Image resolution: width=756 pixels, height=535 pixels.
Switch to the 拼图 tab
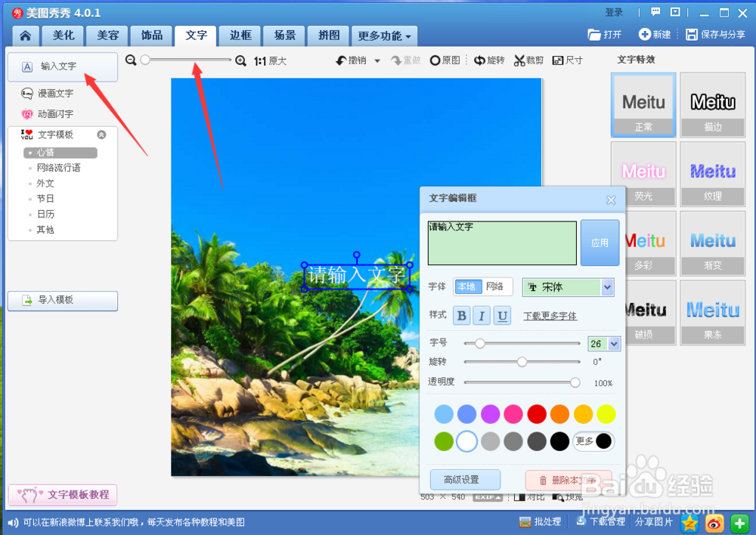(x=329, y=36)
